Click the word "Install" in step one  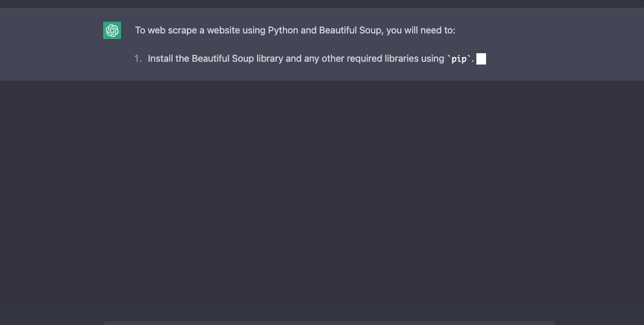pyautogui.click(x=160, y=59)
